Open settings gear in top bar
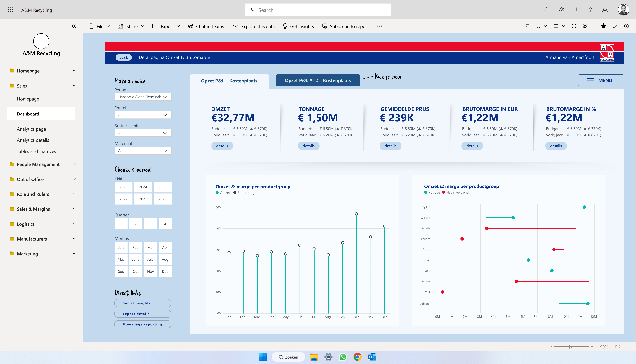 click(562, 10)
